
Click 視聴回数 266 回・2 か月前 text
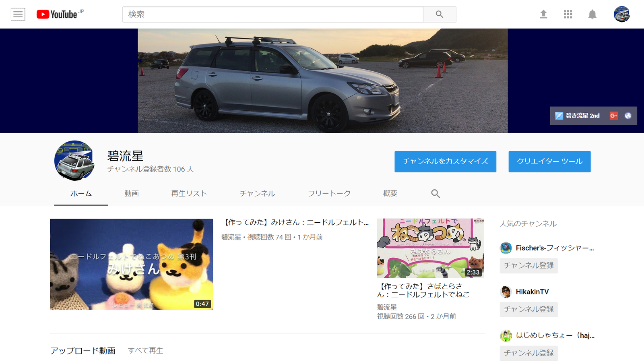[417, 316]
